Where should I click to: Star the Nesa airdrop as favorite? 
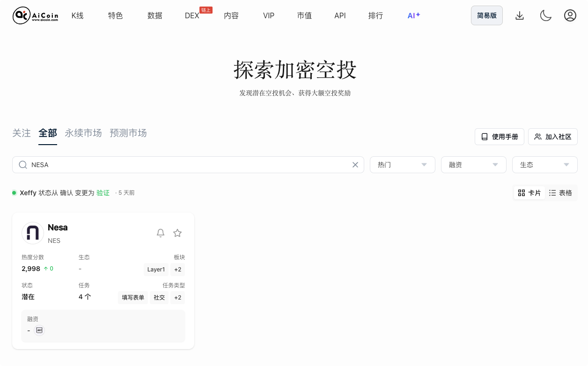(177, 233)
